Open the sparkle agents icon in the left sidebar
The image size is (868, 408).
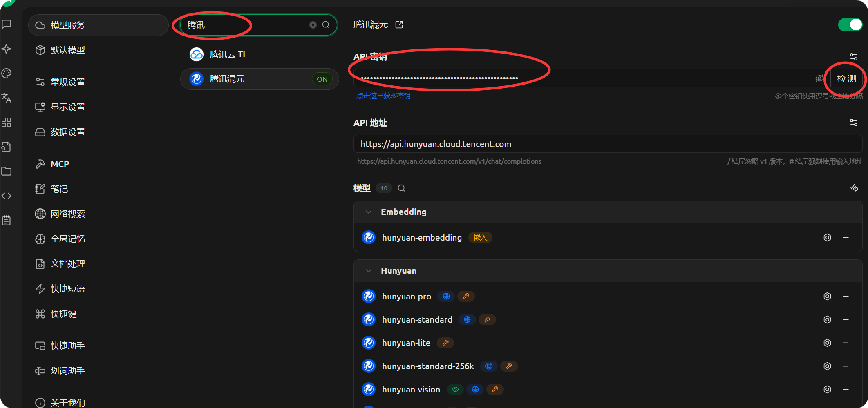click(7, 49)
